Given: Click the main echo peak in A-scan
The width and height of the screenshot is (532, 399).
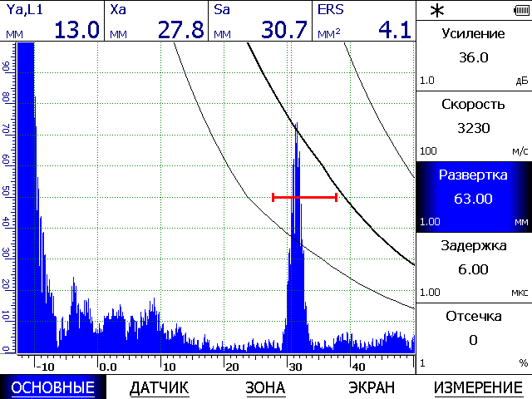Looking at the screenshot, I should coord(295,133).
